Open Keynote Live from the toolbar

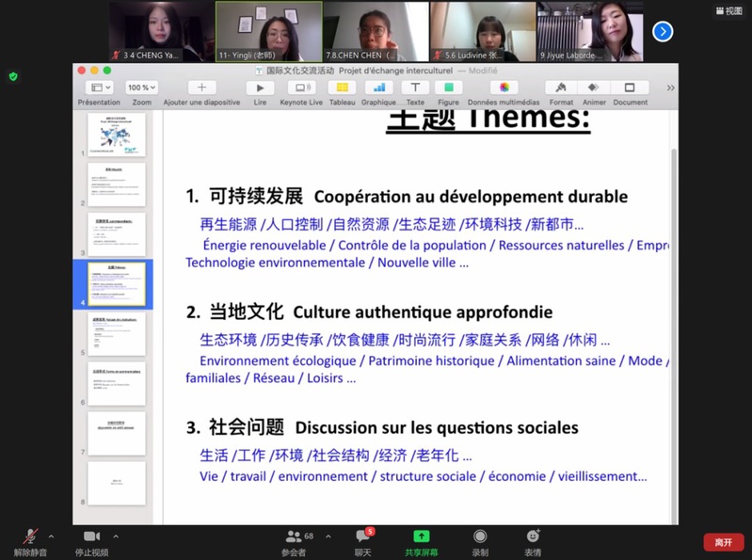click(x=301, y=88)
